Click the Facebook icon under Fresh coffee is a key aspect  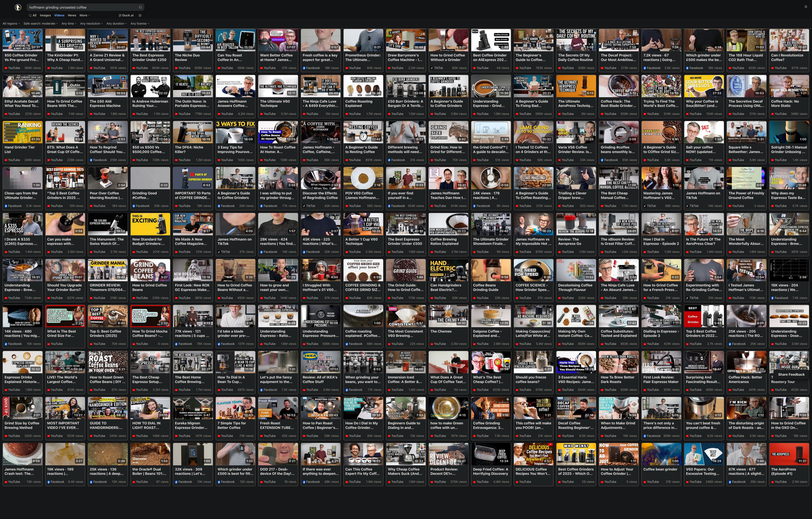pyautogui.click(x=304, y=68)
